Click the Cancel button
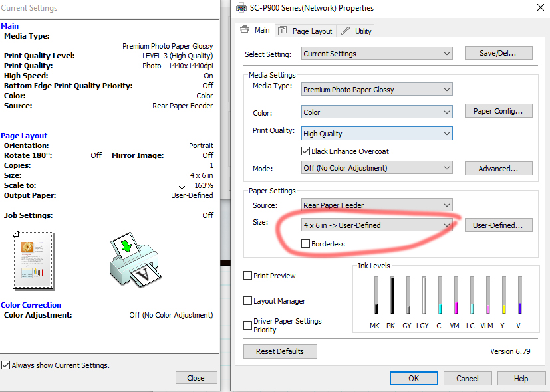 pos(468,378)
